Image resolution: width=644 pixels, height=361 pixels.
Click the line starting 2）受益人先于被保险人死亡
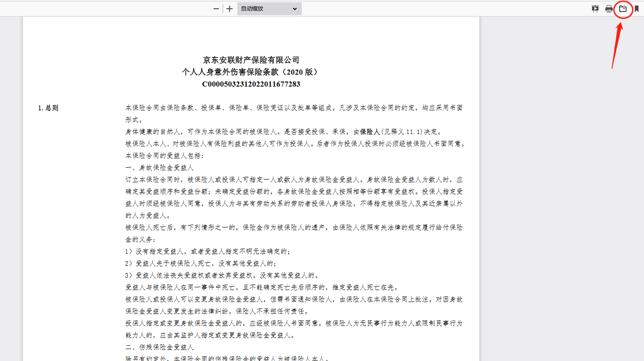point(201,263)
